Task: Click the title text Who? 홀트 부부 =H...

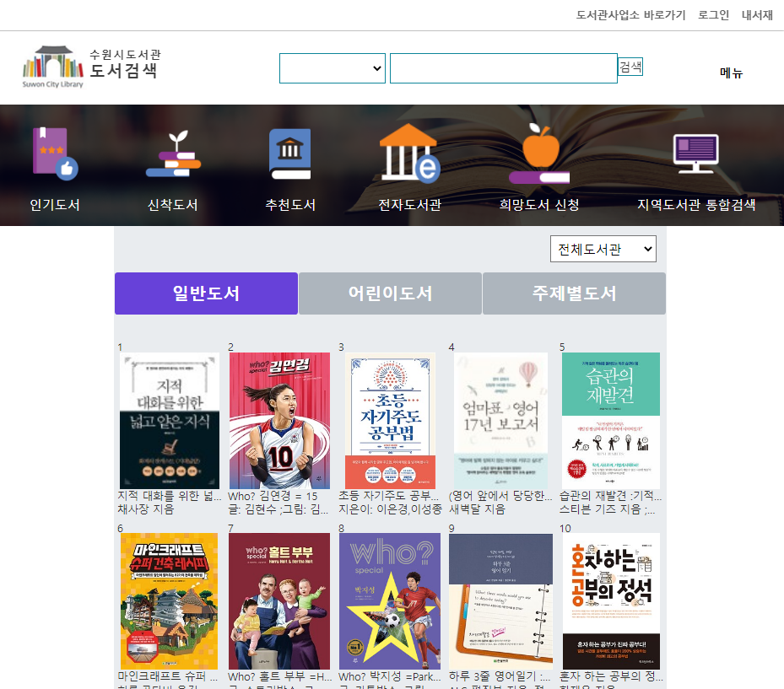Action: point(280,676)
